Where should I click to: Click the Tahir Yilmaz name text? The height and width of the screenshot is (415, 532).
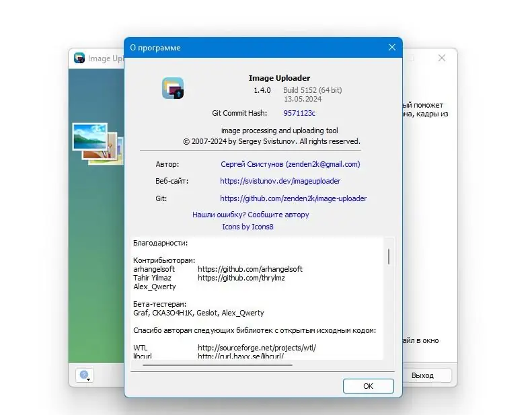153,278
